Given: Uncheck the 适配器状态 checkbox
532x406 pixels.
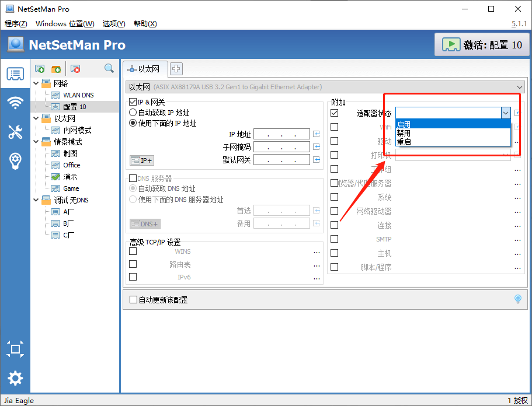Looking at the screenshot, I should (334, 113).
